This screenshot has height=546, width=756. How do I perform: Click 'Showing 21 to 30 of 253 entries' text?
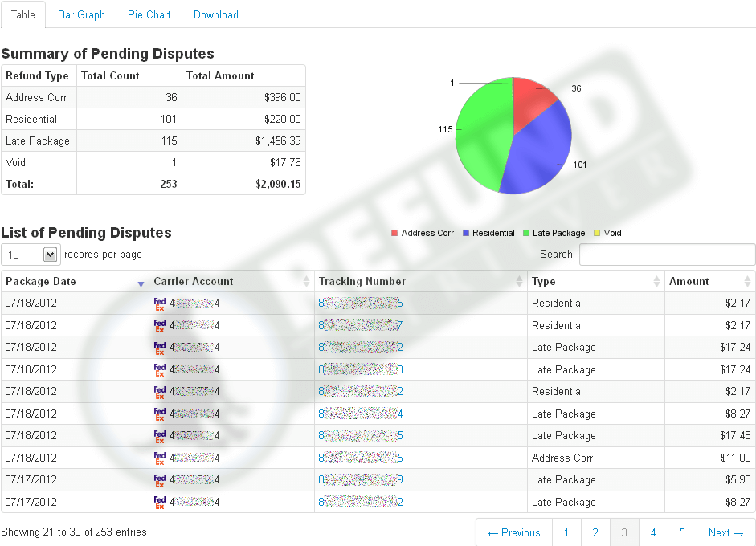(x=74, y=532)
